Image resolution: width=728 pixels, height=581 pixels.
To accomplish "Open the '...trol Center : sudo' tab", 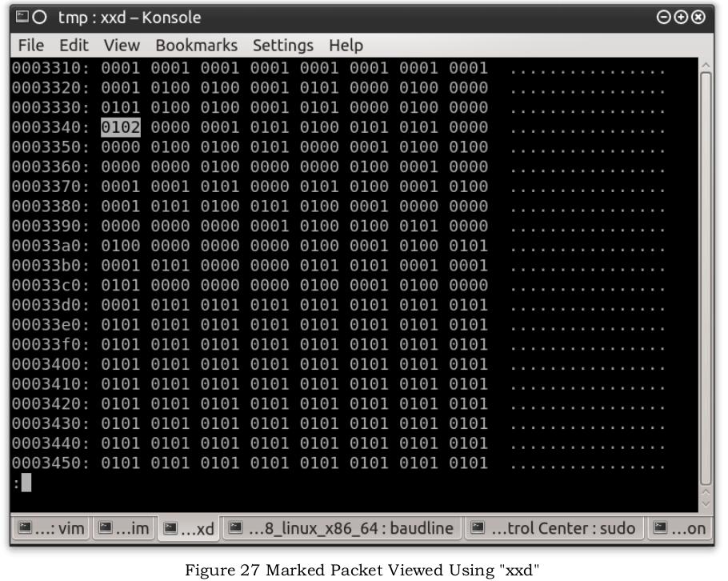I will (x=554, y=528).
